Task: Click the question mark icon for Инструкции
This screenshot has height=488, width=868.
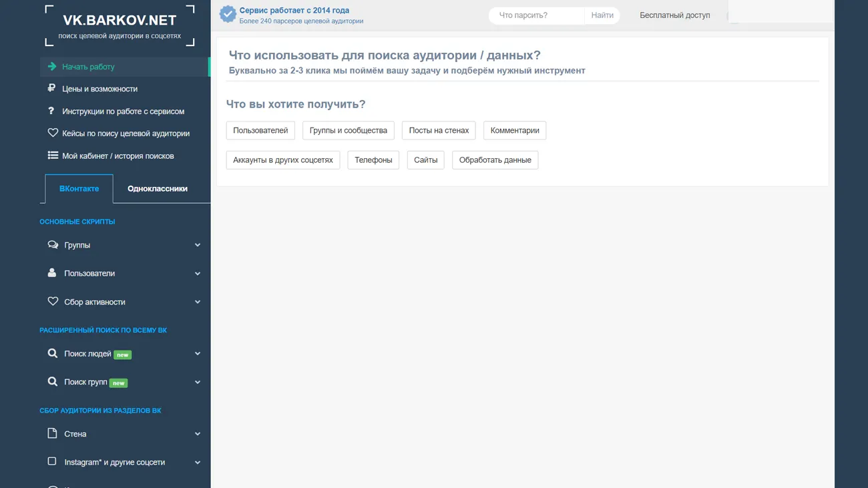Action: 51,111
